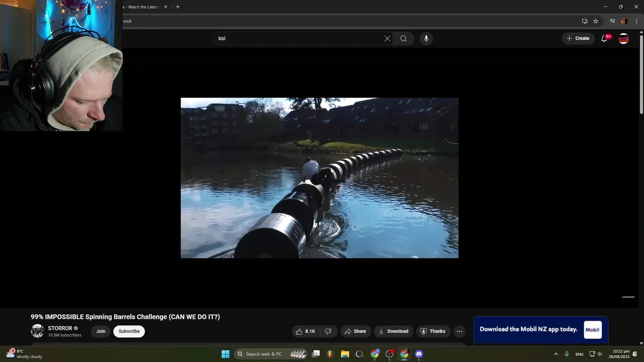Install app icon in address bar
Screen dimensions: 644x362
click(x=585, y=21)
